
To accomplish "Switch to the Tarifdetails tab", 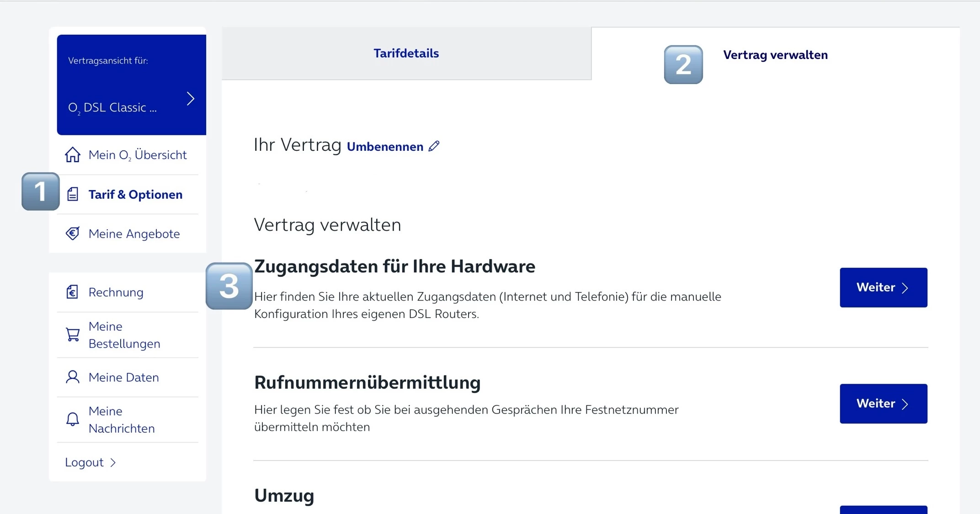I will [406, 53].
